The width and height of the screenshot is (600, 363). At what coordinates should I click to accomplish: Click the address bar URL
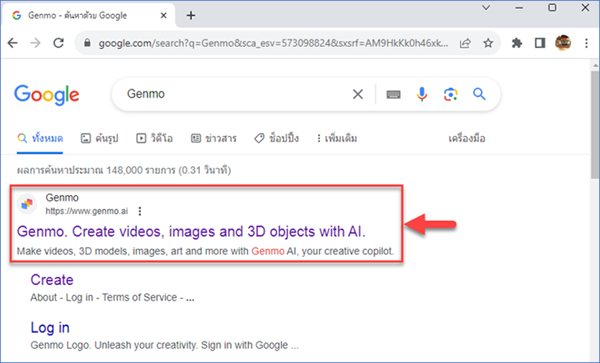[273, 43]
